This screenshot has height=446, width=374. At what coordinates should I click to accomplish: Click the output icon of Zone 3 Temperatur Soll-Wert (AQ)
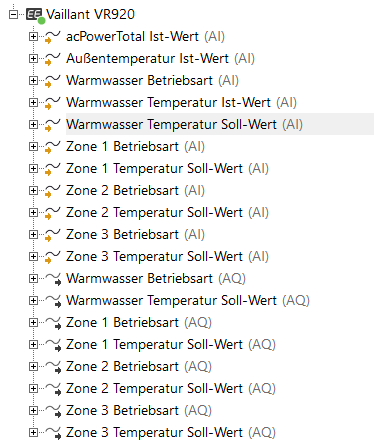pos(53,433)
